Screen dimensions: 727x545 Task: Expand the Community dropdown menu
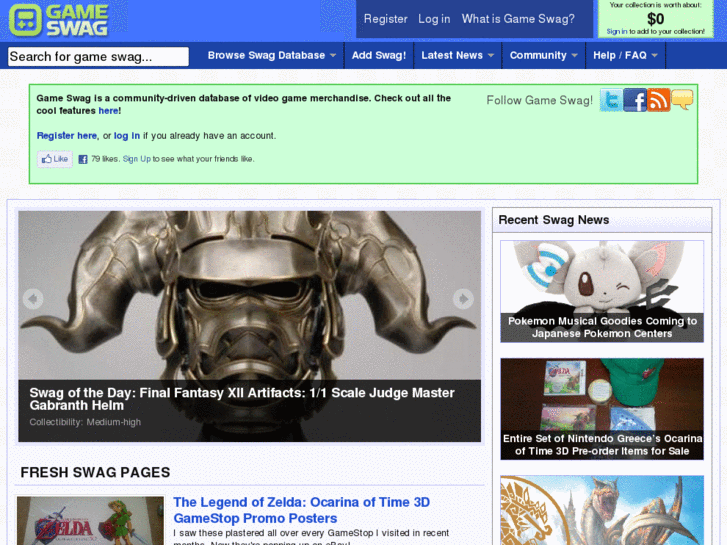(x=543, y=55)
